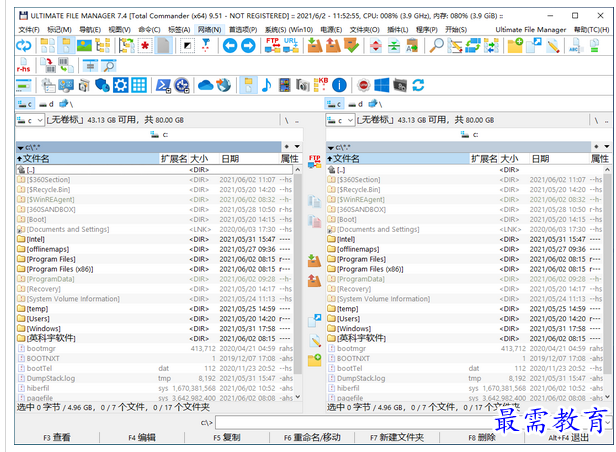Open the search magnifier icon in top toolbar
The height and width of the screenshot is (452, 616).
click(x=436, y=46)
